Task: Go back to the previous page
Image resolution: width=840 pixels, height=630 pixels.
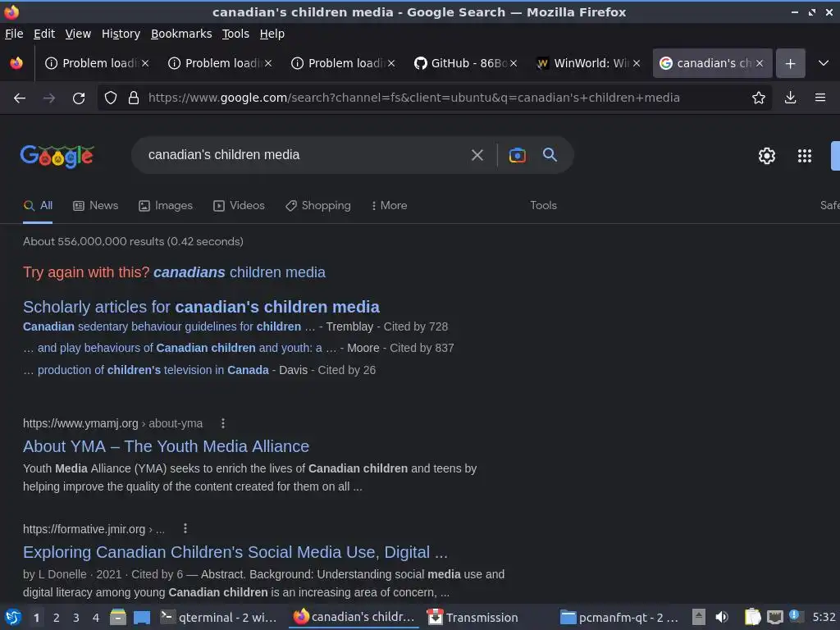Action: (x=20, y=98)
